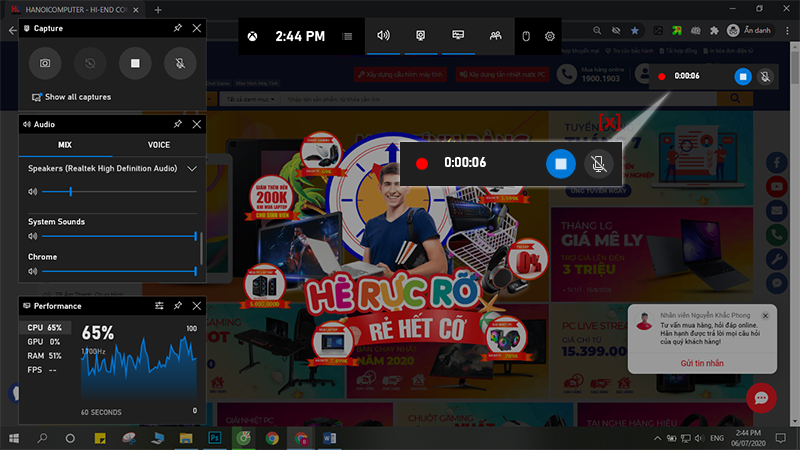Screen dimensions: 800x450
Task: Toggle Audio widget from Game Bar
Action: (x=384, y=36)
